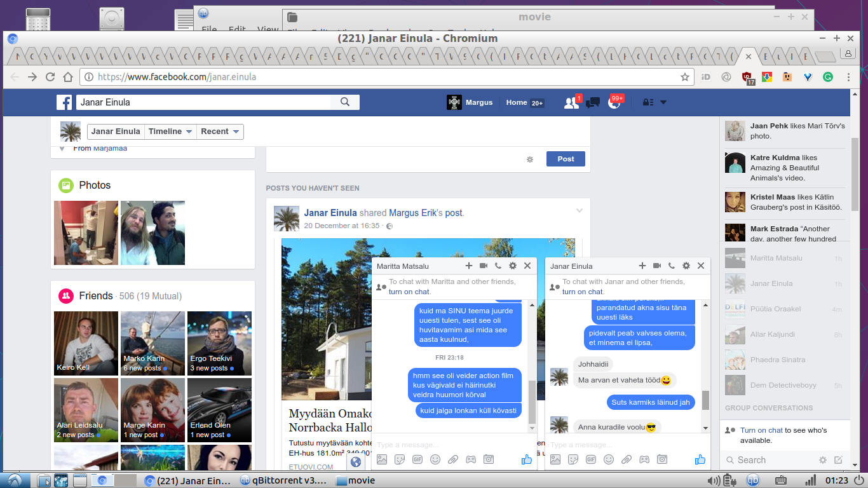Open options gear in Janar Einula chat

point(686,266)
